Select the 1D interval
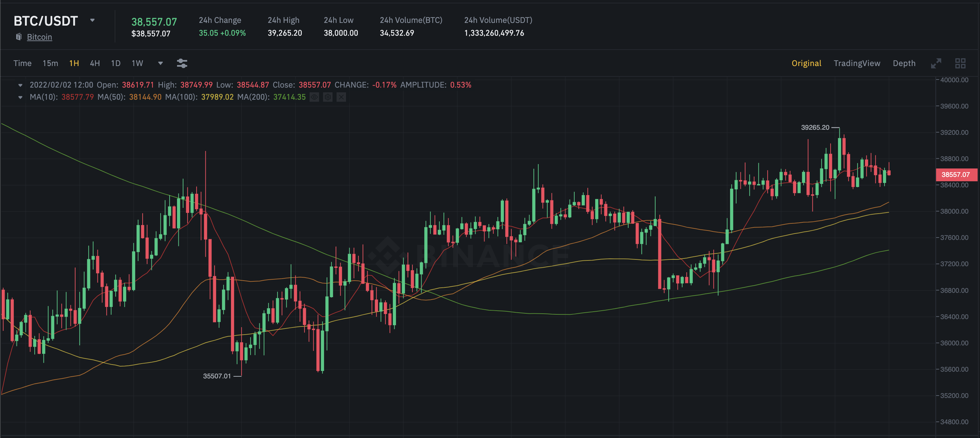Screen dimensions: 980x438 (x=116, y=63)
